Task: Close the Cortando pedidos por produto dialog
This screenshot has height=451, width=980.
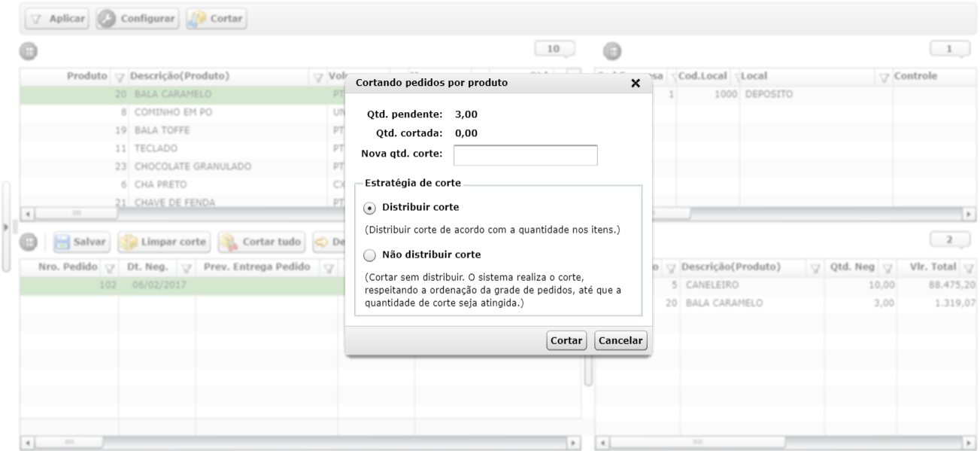Action: tap(636, 83)
